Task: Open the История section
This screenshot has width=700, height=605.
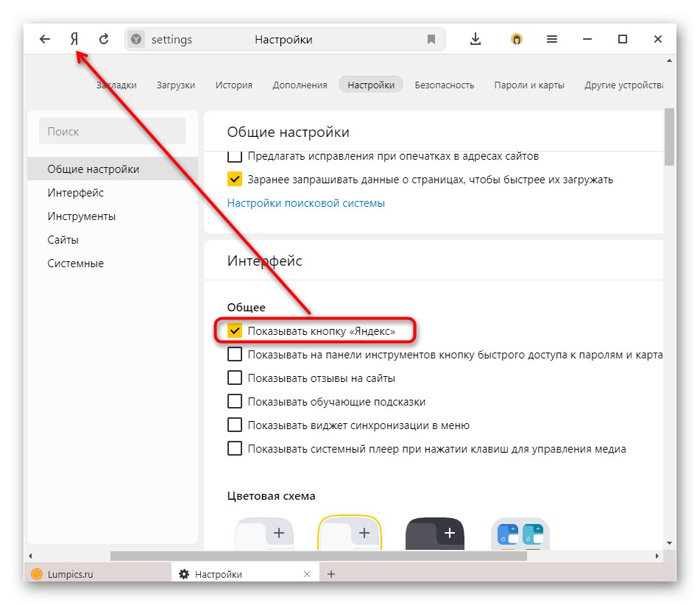Action: coord(234,85)
